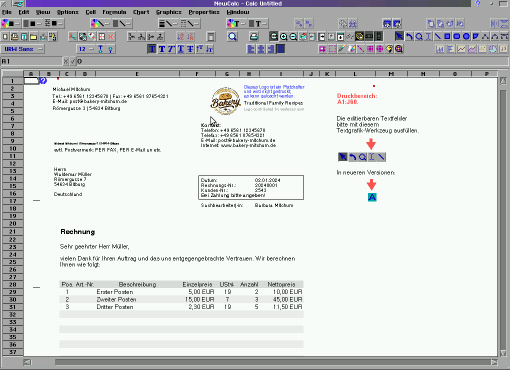The height and width of the screenshot is (370, 510).
Task: Open the Graphics menu
Action: pos(169,12)
